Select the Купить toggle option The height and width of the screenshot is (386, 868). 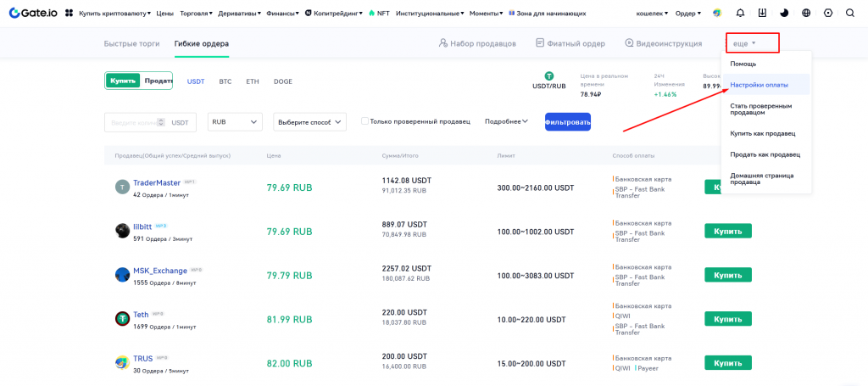[123, 81]
